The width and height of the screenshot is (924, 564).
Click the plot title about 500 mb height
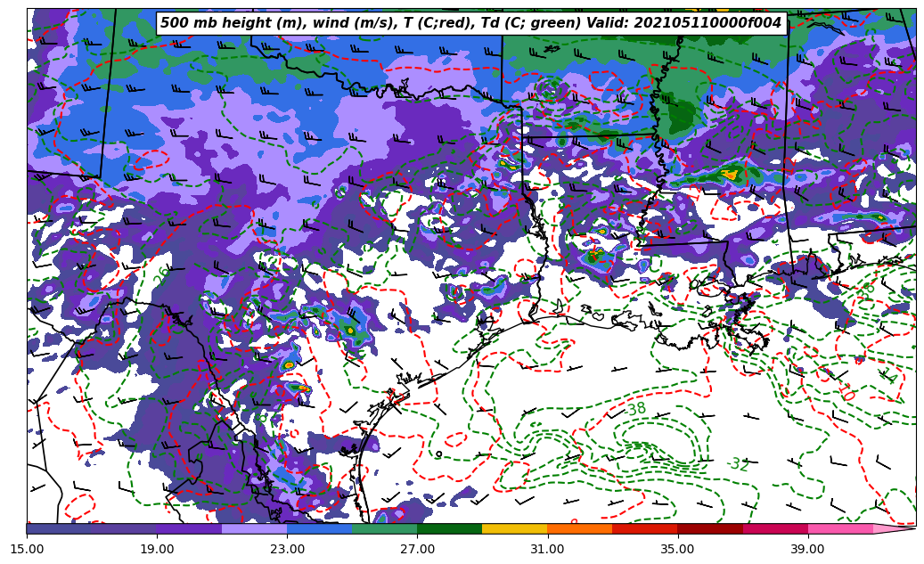tap(470, 23)
